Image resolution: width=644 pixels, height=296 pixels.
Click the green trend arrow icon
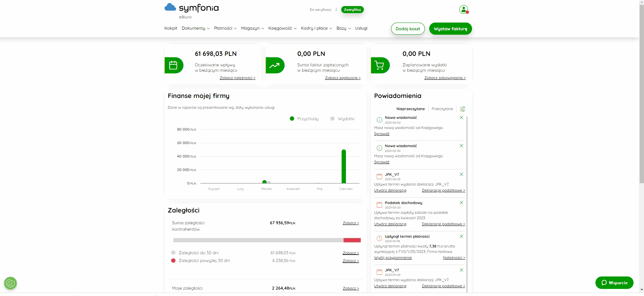pos(275,65)
